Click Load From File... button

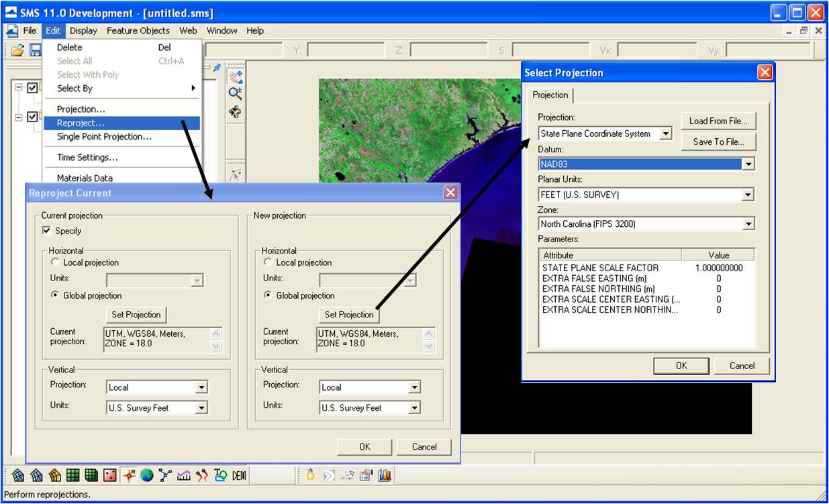pyautogui.click(x=718, y=121)
